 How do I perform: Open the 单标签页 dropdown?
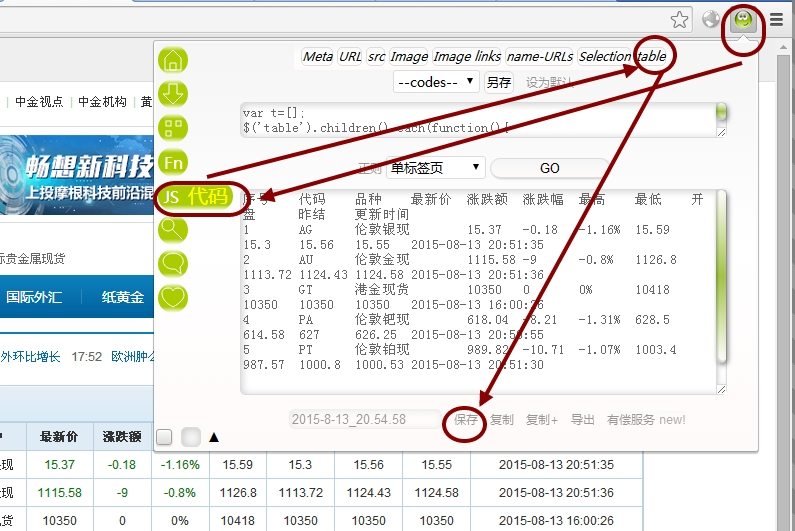(x=436, y=167)
